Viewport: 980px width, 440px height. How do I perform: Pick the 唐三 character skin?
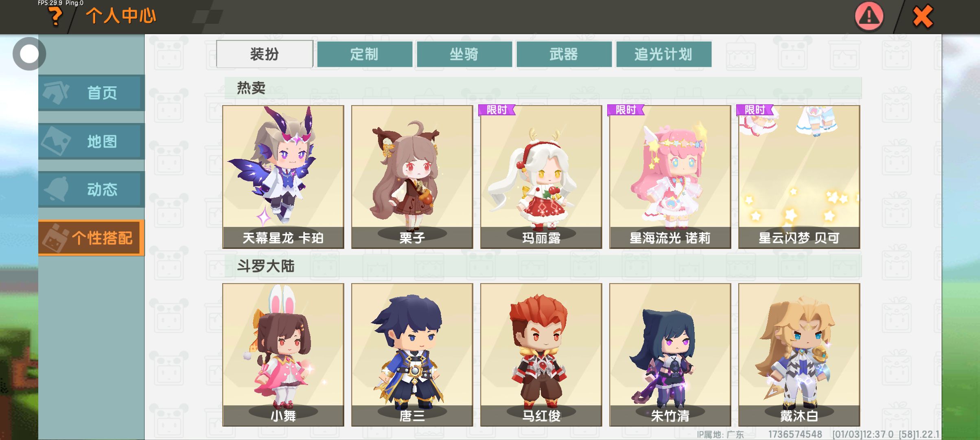[412, 355]
